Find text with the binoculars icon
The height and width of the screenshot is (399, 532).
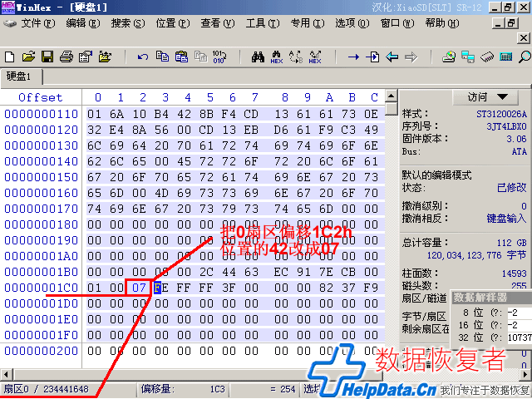258,57
